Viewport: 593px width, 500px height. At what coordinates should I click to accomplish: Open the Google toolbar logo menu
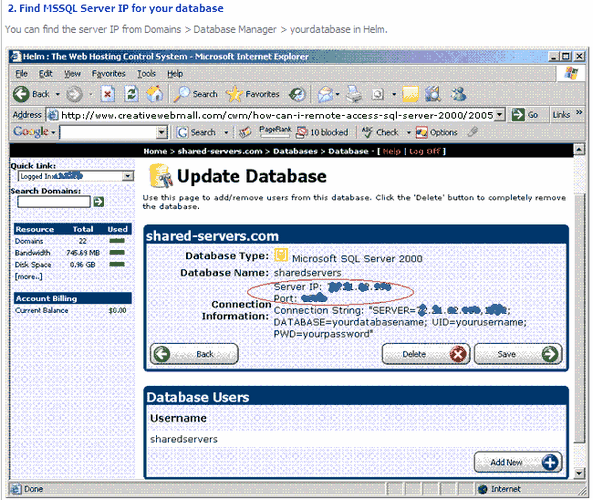click(x=34, y=132)
